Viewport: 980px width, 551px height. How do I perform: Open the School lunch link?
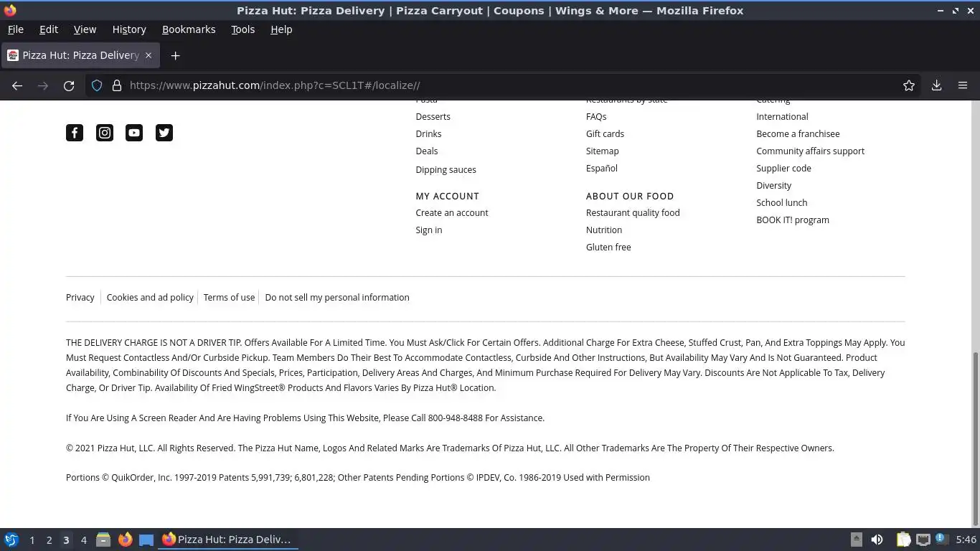(781, 202)
